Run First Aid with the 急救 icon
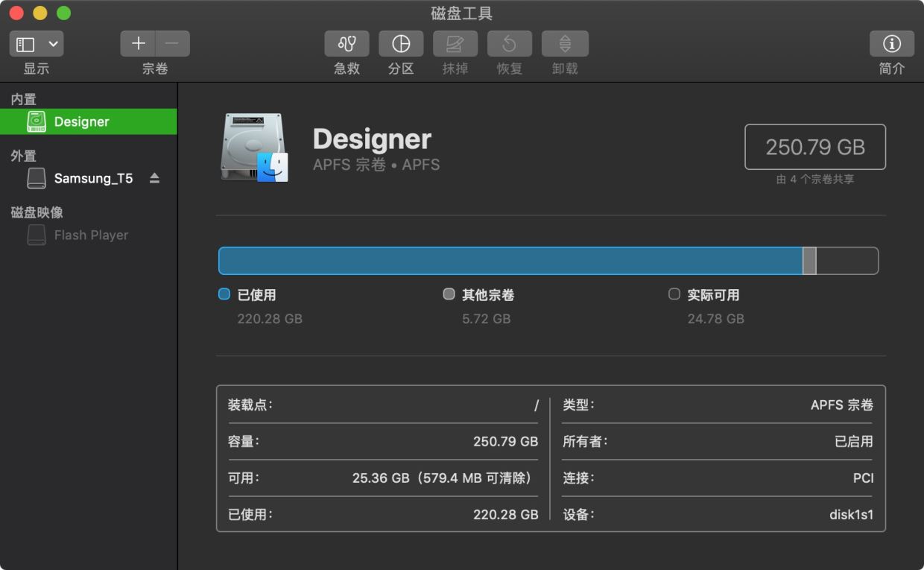Viewport: 924px width, 570px height. tap(346, 44)
